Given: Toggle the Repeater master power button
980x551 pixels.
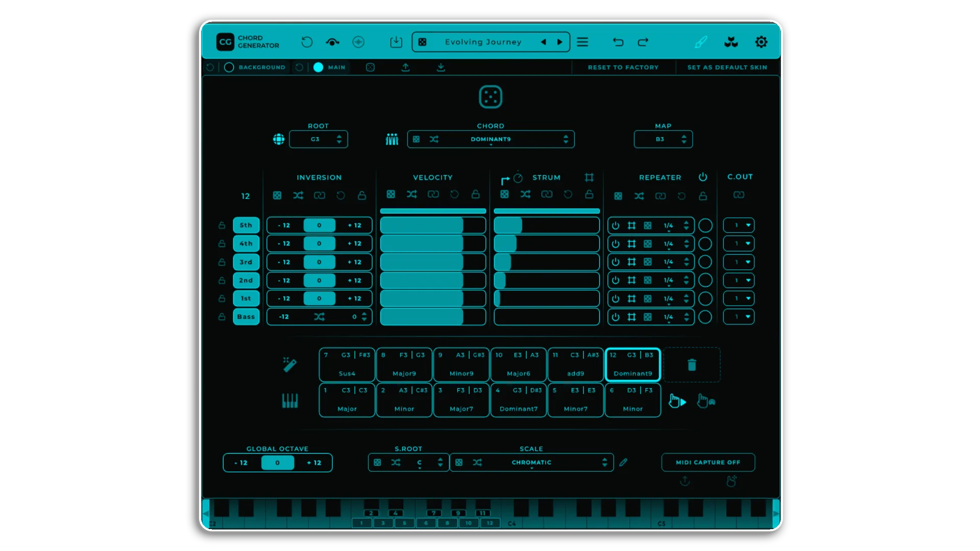Looking at the screenshot, I should [x=703, y=177].
